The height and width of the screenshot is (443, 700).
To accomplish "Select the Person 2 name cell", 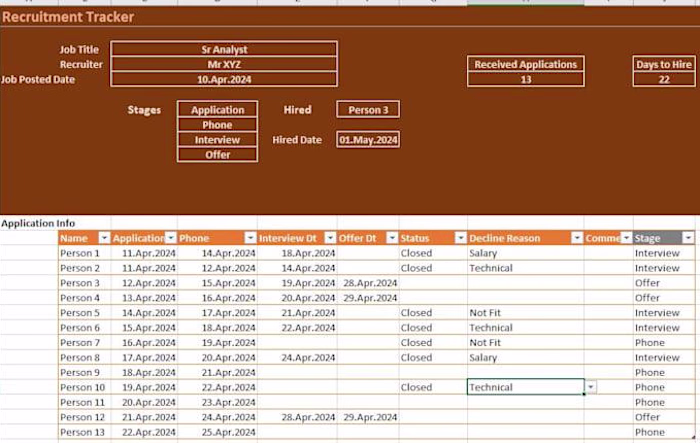I will click(84, 268).
